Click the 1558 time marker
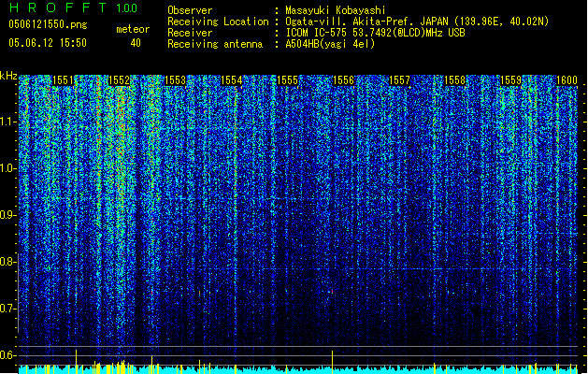The height and width of the screenshot is (374, 588). [455, 80]
